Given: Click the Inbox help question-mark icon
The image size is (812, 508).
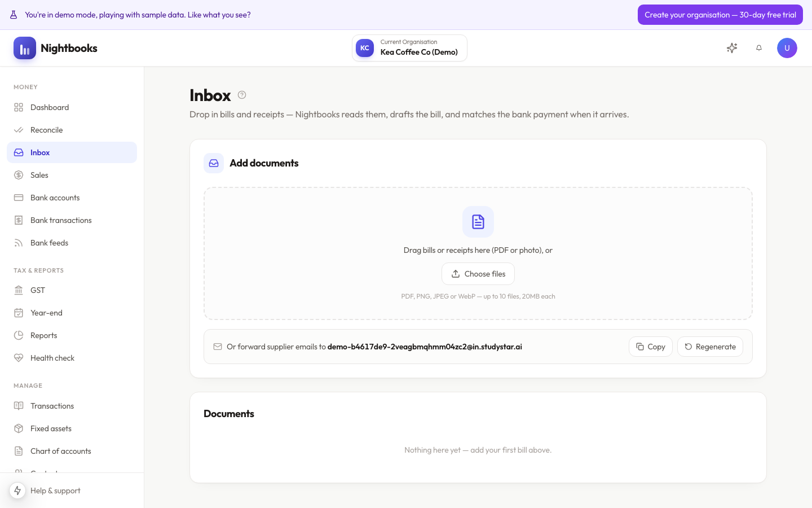Looking at the screenshot, I should point(242,95).
